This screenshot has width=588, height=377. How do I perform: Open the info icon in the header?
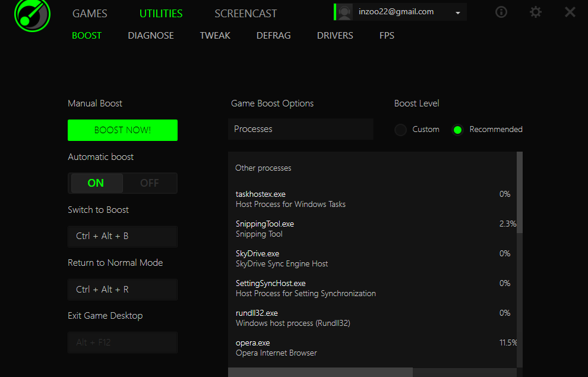point(501,12)
